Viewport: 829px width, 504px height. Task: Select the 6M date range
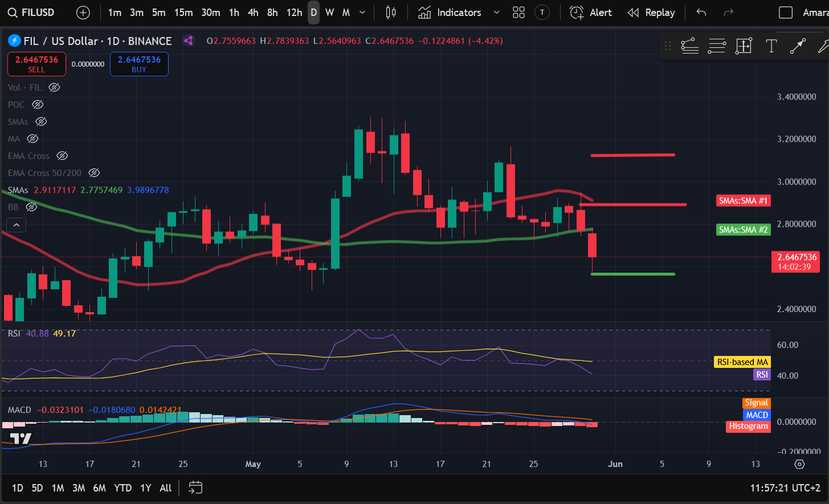pyautogui.click(x=99, y=488)
